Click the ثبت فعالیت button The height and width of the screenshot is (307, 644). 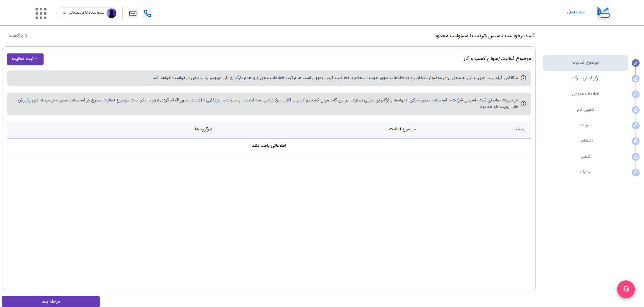[25, 59]
